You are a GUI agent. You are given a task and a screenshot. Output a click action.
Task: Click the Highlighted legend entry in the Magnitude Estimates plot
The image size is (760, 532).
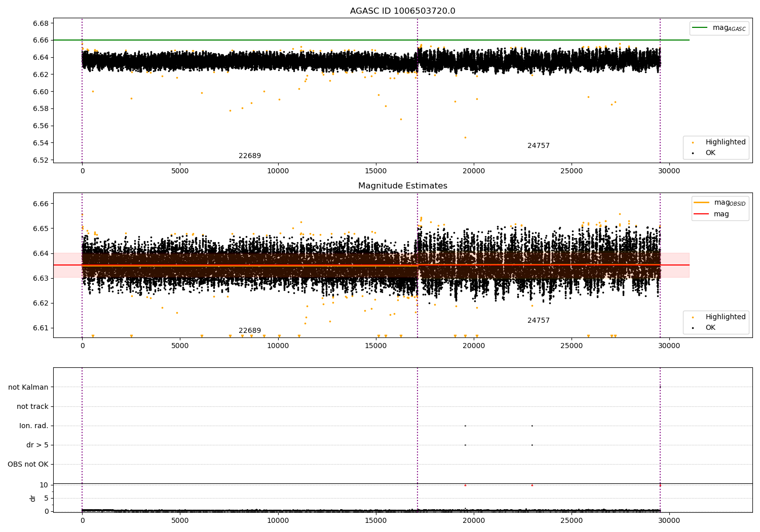pyautogui.click(x=726, y=317)
